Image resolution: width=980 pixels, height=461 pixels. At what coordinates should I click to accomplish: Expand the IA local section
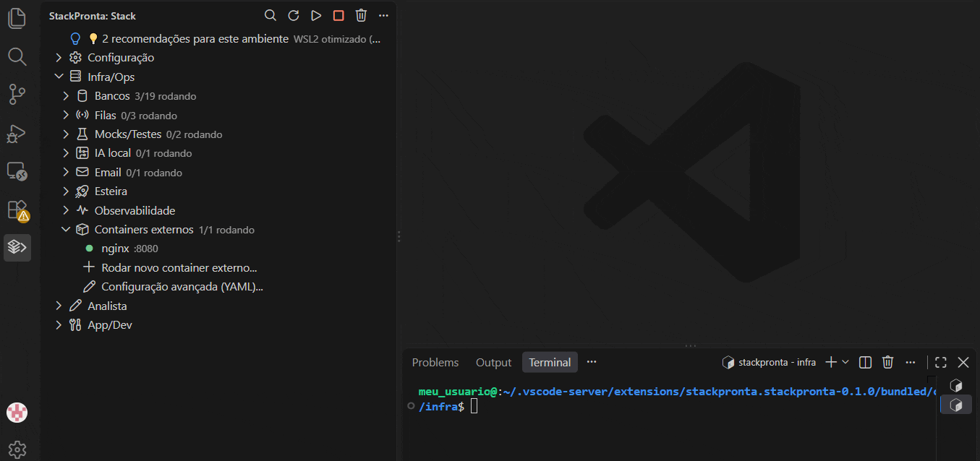click(x=66, y=153)
